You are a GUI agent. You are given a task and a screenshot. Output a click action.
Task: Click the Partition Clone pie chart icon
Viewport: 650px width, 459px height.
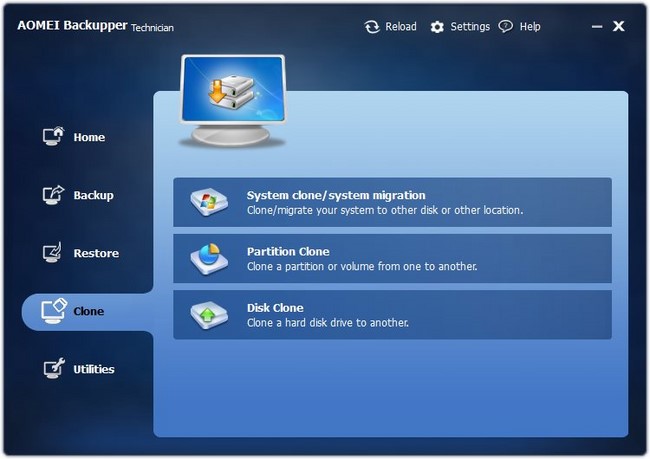pyautogui.click(x=210, y=259)
